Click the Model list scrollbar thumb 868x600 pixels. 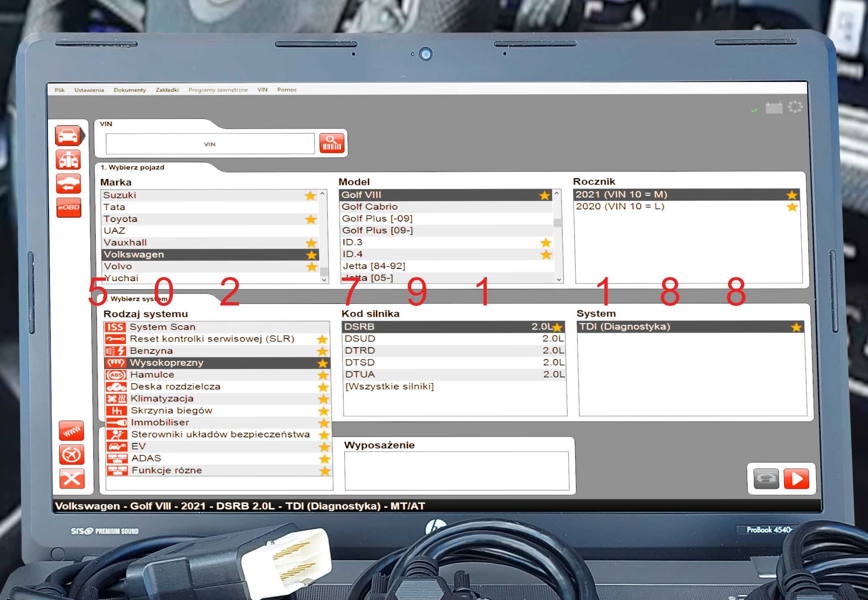[x=558, y=223]
